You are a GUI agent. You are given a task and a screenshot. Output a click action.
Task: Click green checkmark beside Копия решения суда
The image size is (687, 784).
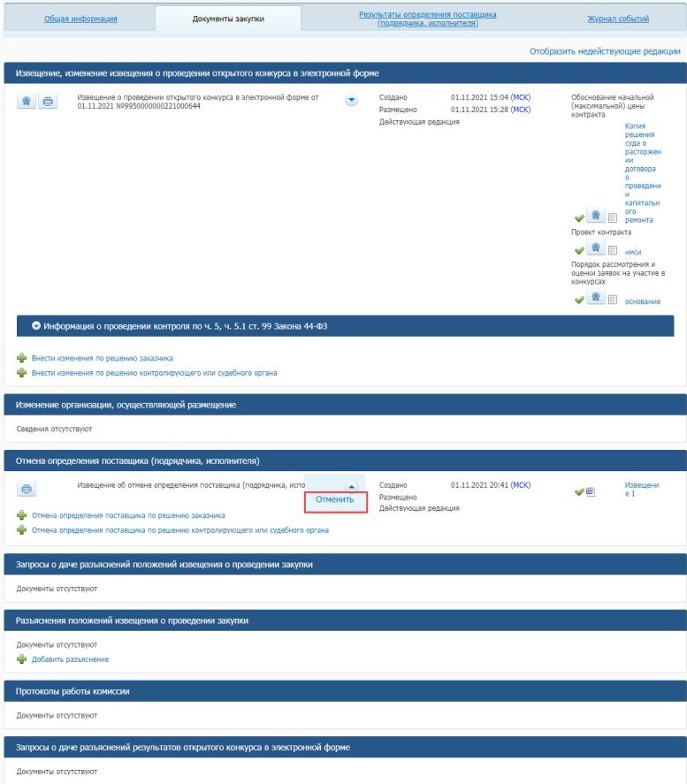point(579,218)
